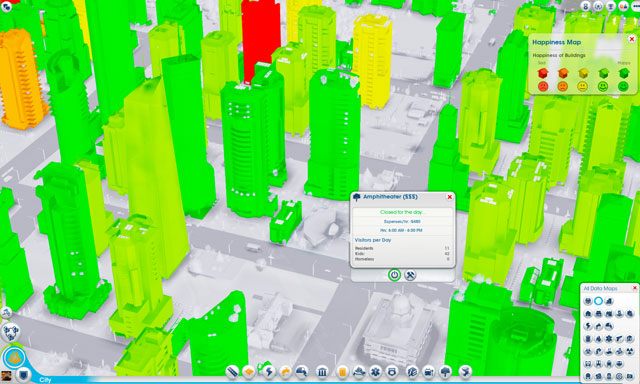Click the yellow neutral building swatch in legend
This screenshot has height=384, width=640.
click(x=583, y=73)
